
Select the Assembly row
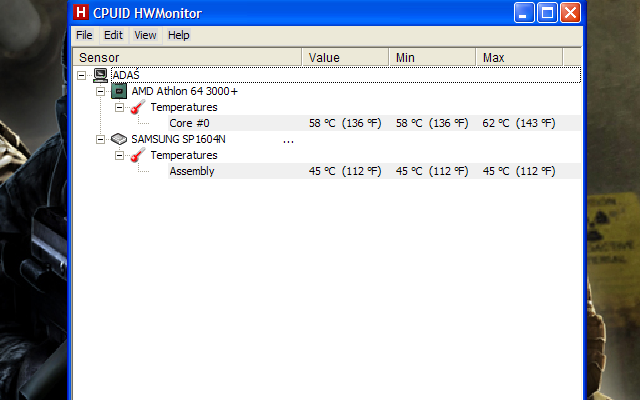(x=374, y=171)
